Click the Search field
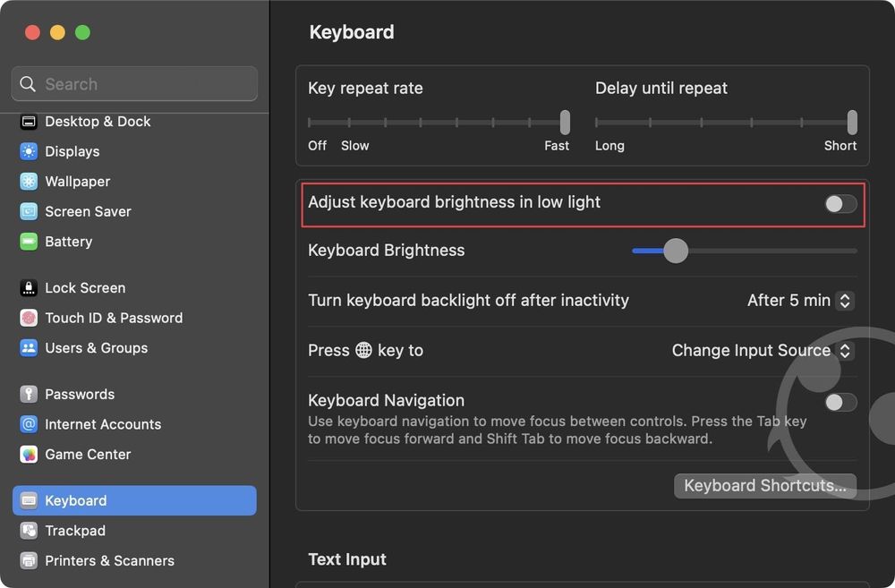The height and width of the screenshot is (588, 895). 133,83
